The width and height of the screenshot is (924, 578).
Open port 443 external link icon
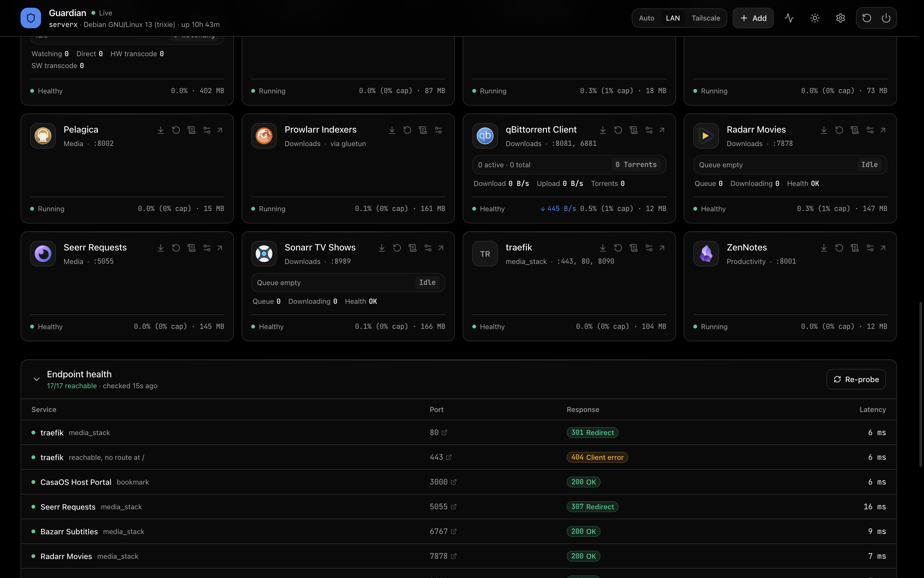click(449, 458)
